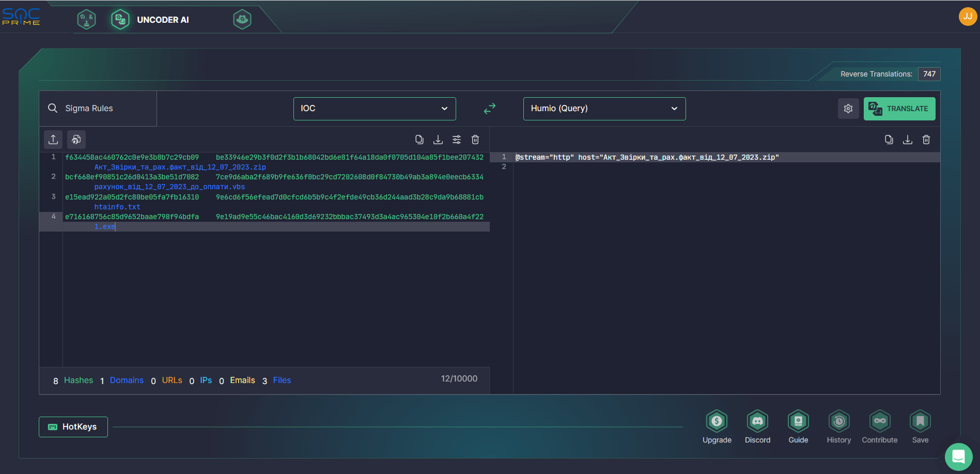Open the JJ user profile avatar
Screen dimensions: 980x474
click(x=968, y=16)
